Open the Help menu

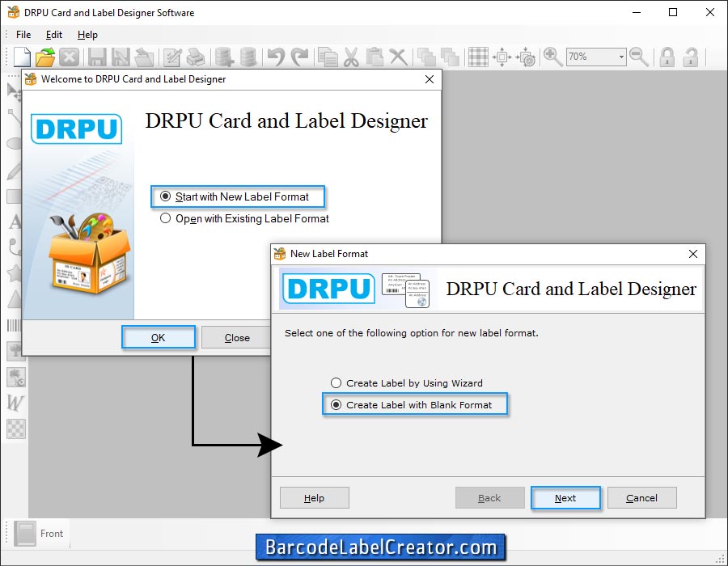[87, 35]
